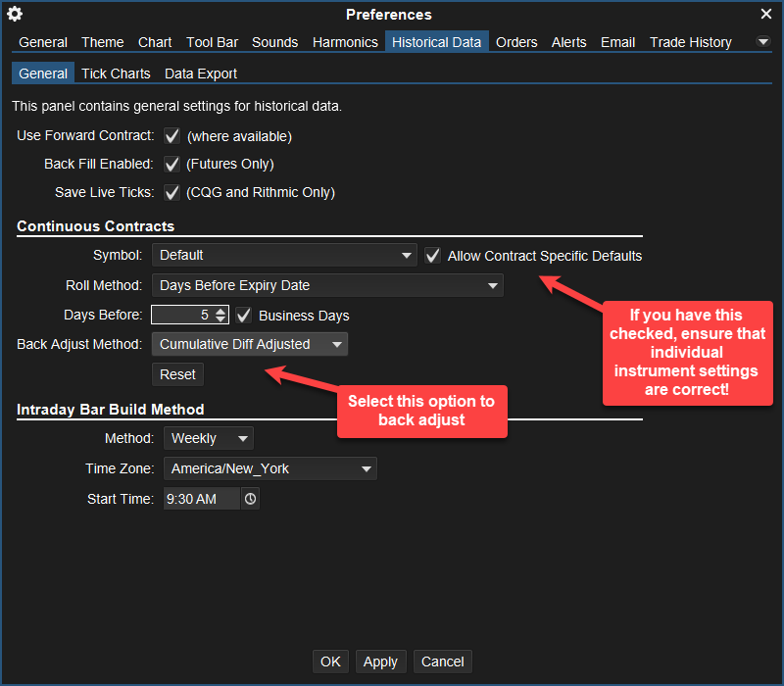Show more tabs via overflow arrow
The width and height of the screenshot is (784, 686).
pyautogui.click(x=763, y=42)
